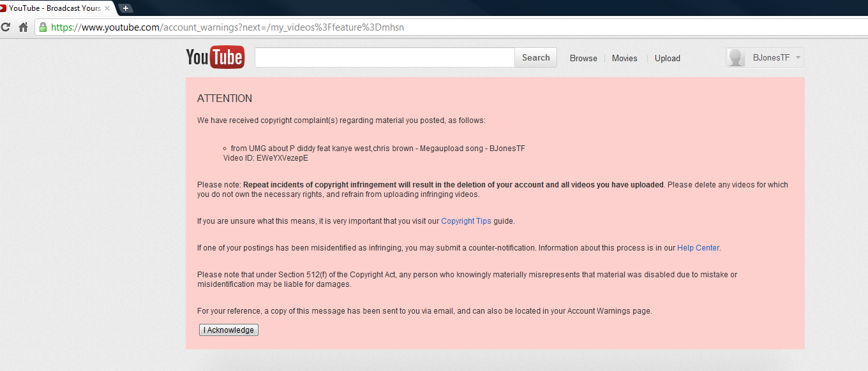Click the green SSL padlock icon
Viewport: 868px width, 371px height.
(x=43, y=27)
